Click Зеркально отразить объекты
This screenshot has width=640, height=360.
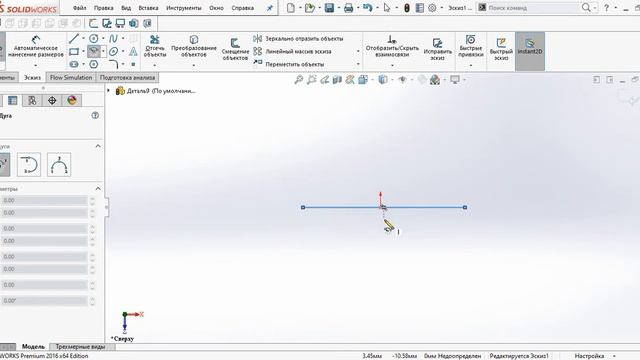[x=298, y=39]
